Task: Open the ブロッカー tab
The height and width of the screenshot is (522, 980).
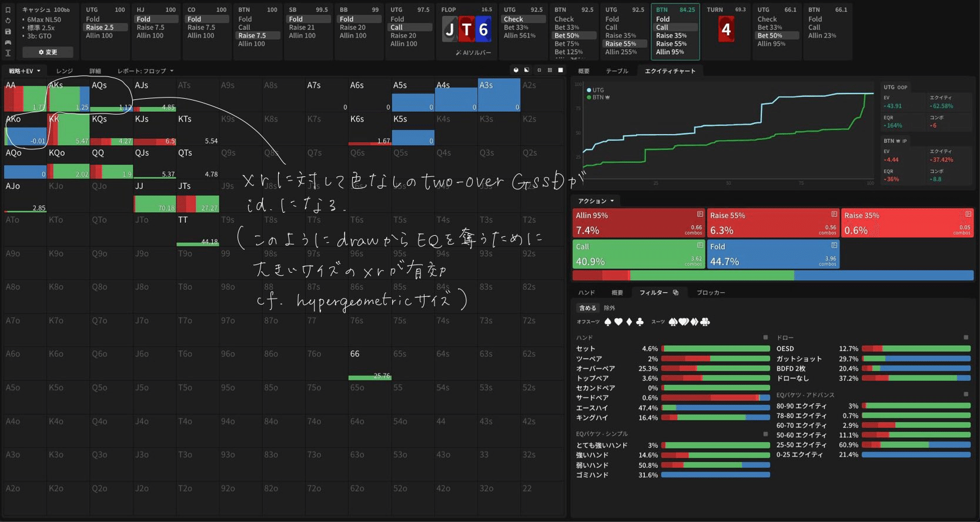Action: point(710,293)
